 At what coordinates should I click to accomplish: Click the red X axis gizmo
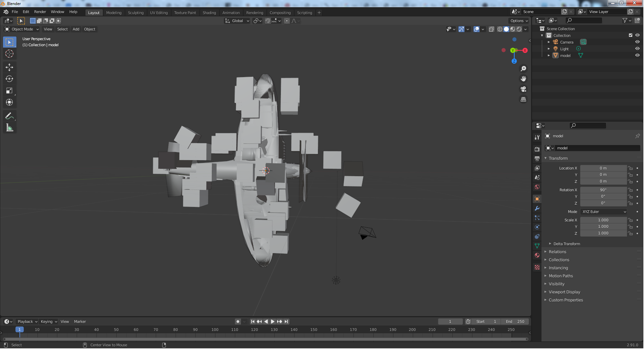(x=525, y=51)
